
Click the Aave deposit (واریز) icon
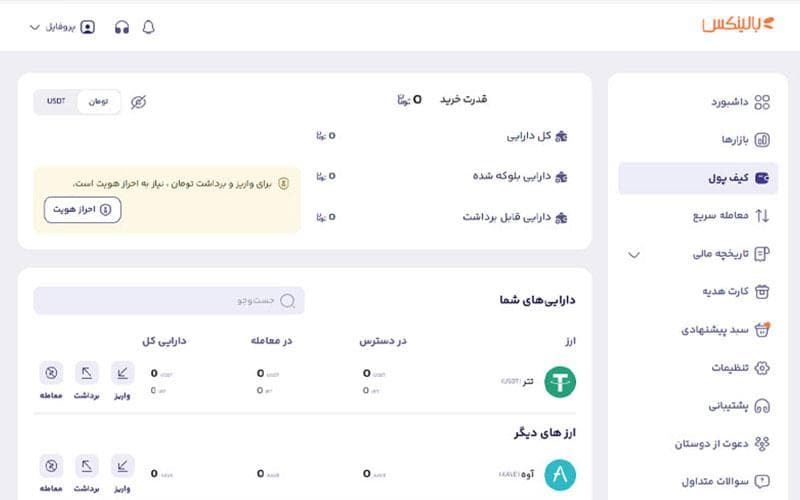pyautogui.click(x=122, y=466)
